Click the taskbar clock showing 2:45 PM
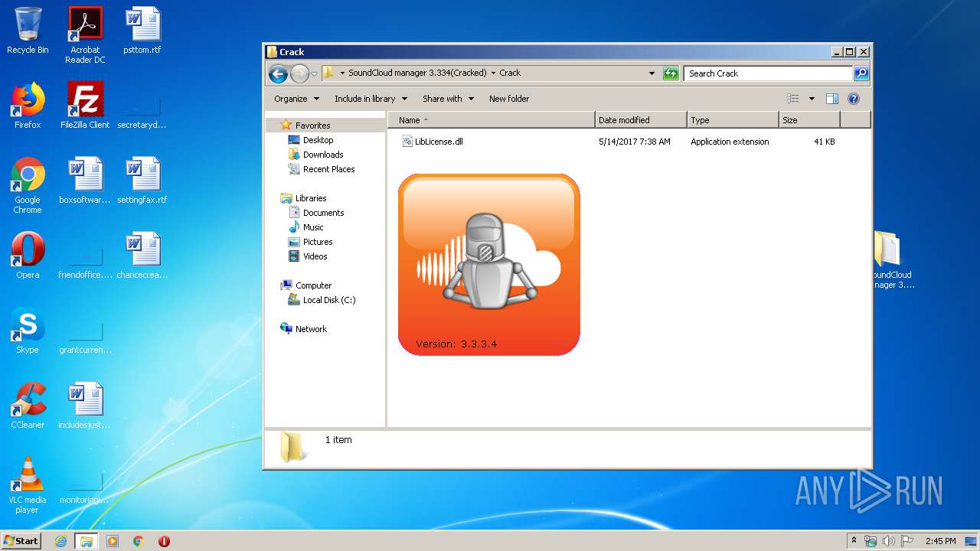Image resolution: width=980 pixels, height=551 pixels. point(940,541)
